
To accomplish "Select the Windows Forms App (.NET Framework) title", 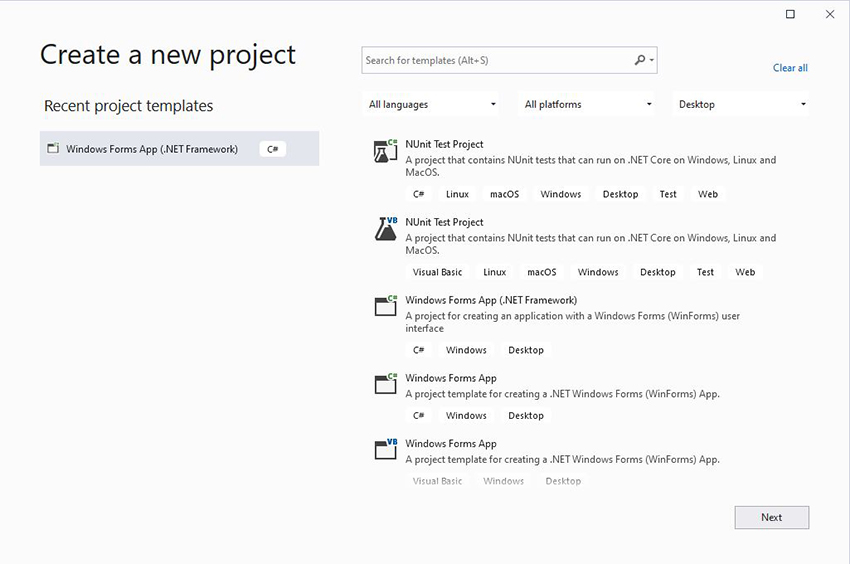I will pos(491,300).
